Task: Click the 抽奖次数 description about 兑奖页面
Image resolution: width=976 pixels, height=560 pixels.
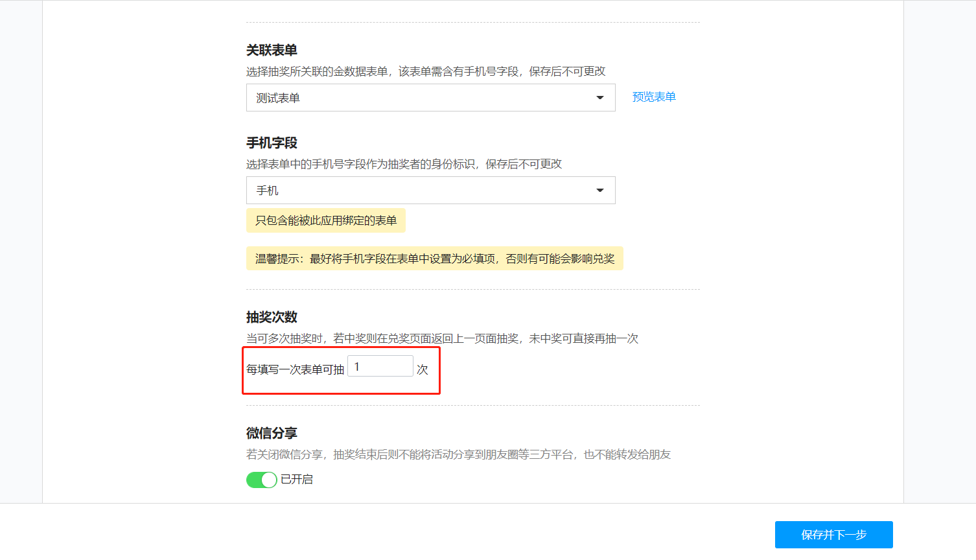Action: tap(442, 338)
